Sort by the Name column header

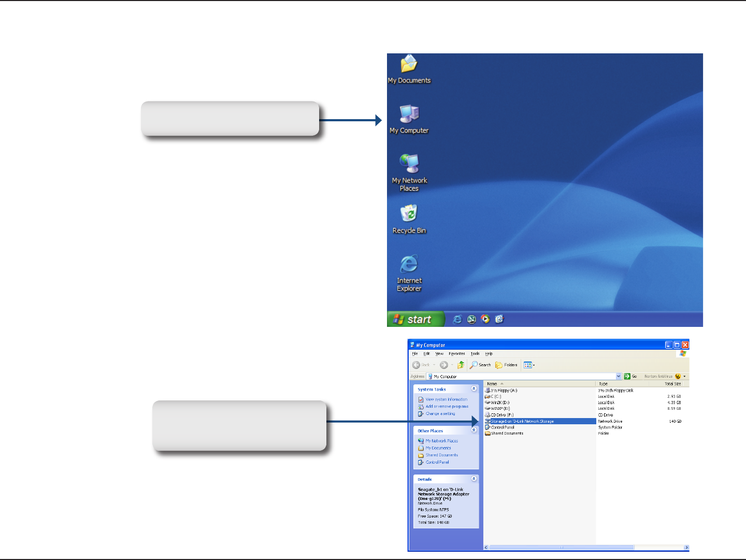coord(539,384)
